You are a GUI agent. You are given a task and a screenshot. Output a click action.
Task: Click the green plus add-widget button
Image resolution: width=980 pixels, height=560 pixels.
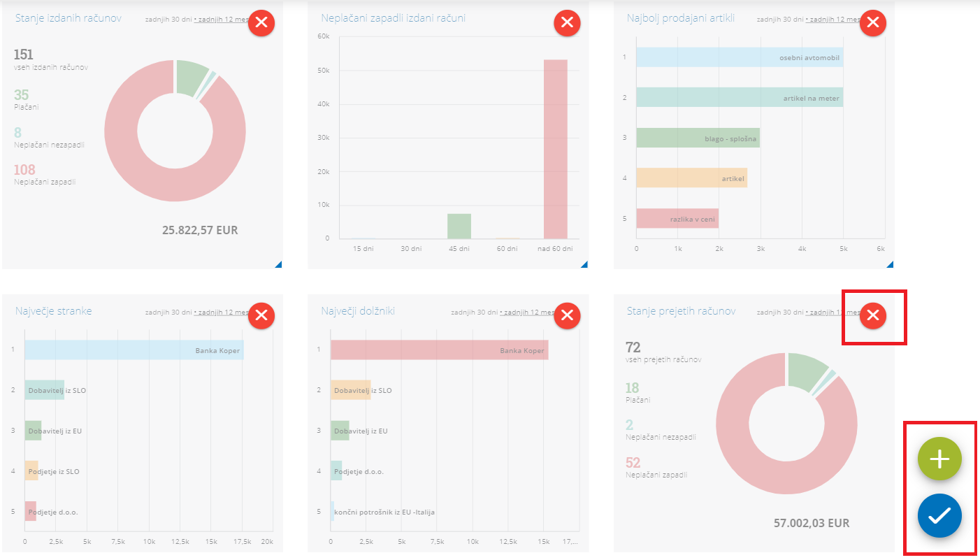click(x=939, y=459)
